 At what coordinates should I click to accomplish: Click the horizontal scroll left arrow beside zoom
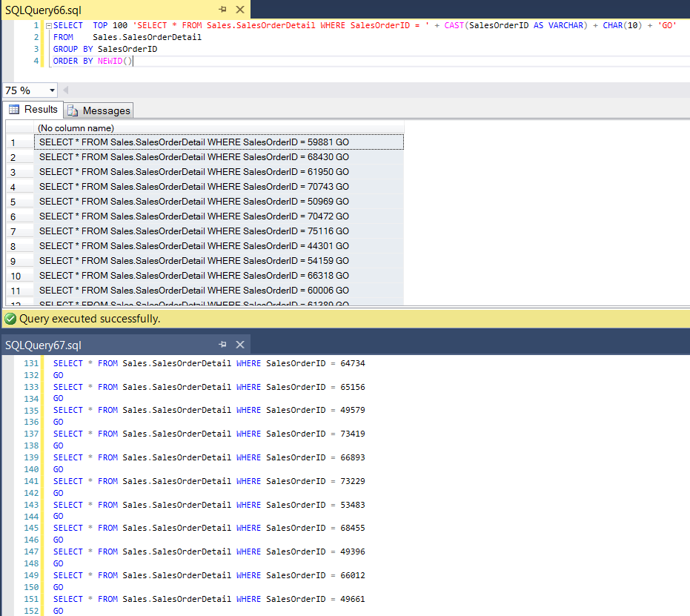65,90
